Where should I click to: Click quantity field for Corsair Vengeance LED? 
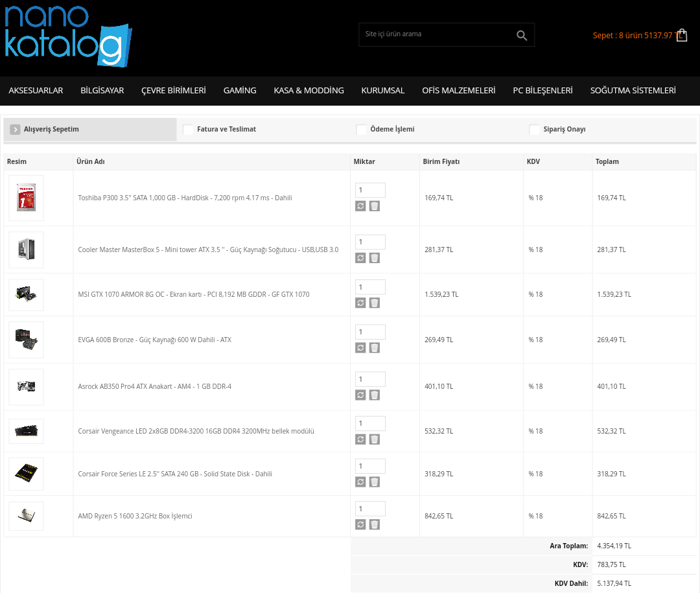370,423
